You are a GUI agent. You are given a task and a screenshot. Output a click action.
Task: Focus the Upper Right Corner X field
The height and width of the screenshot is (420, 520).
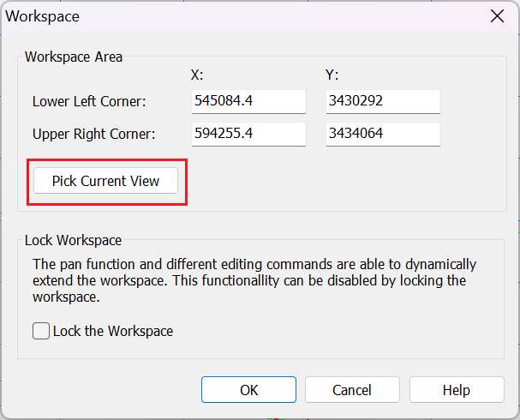click(248, 134)
